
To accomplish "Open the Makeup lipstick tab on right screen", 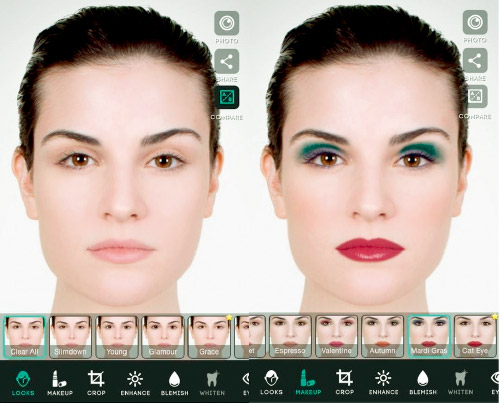I will point(308,382).
